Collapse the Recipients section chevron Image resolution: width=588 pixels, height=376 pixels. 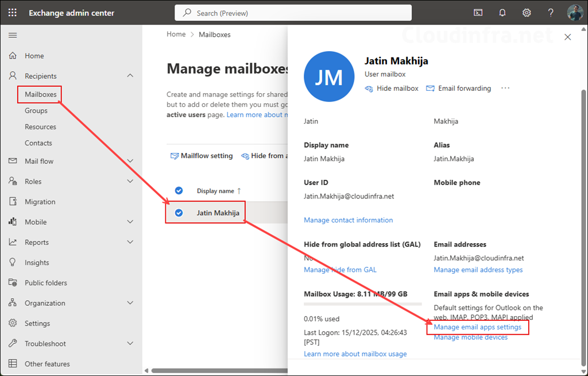[130, 75]
